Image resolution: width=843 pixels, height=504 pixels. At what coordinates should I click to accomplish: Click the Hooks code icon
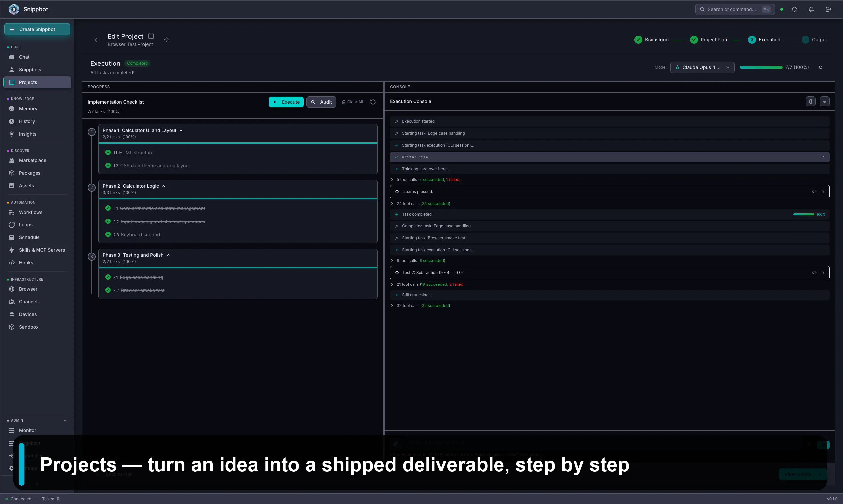click(12, 262)
